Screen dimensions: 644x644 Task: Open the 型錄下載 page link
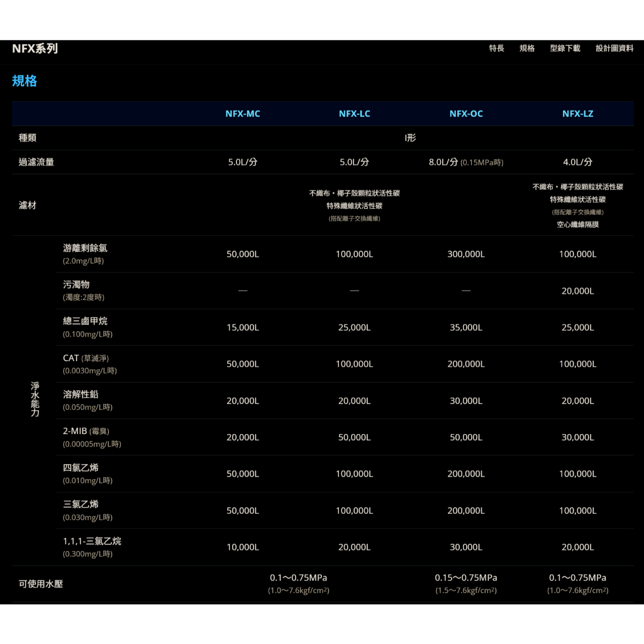(x=565, y=48)
